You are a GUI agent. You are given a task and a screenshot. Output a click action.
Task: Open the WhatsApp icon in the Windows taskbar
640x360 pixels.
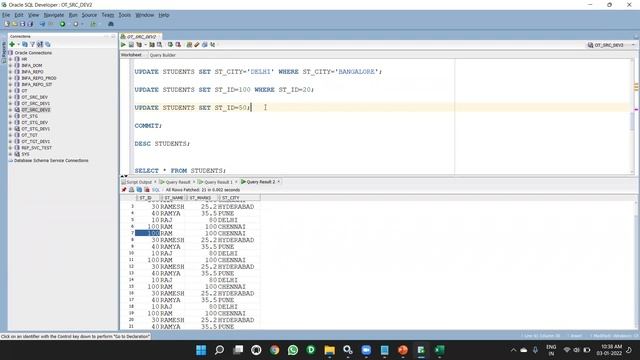(293, 350)
